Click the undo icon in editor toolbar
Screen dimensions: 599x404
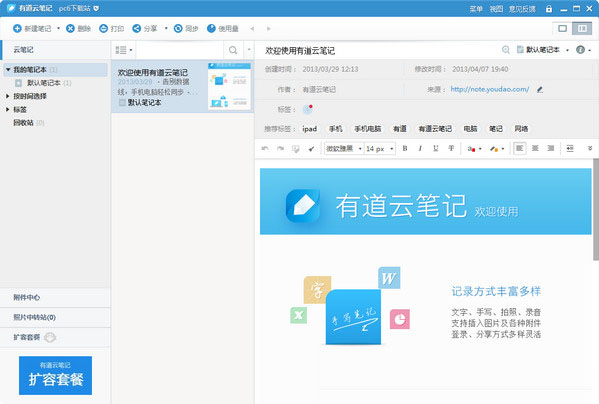coord(265,149)
